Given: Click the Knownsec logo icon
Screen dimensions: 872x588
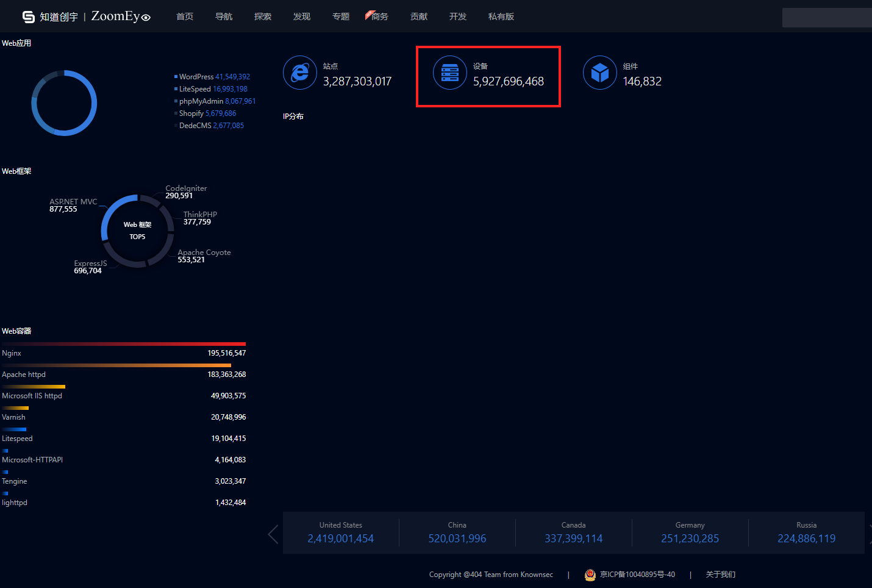Looking at the screenshot, I should click(x=28, y=16).
